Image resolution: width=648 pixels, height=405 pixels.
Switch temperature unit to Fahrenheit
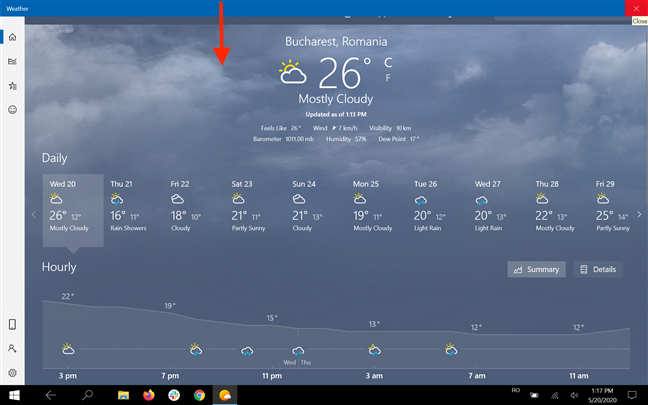click(x=388, y=78)
